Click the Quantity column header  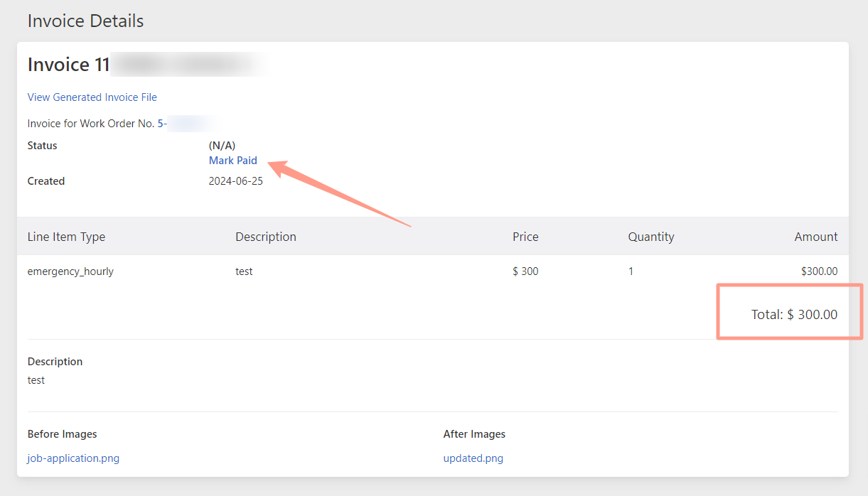pos(651,237)
